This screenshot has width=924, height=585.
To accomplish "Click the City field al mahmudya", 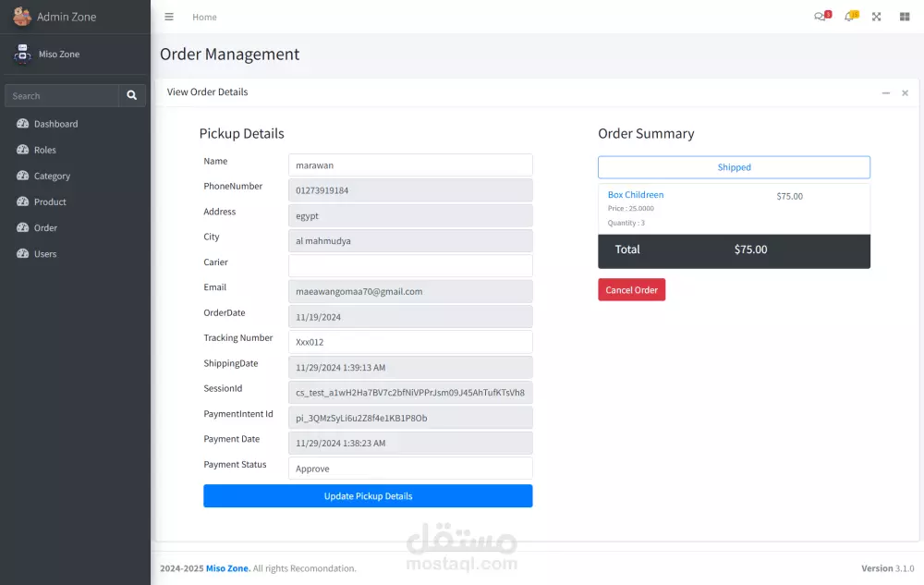I will click(410, 241).
